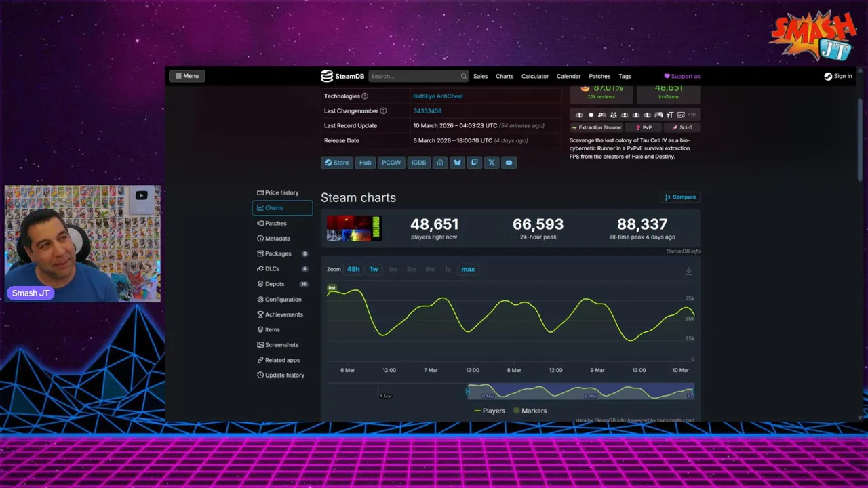Click the 22k reviews rating box
This screenshot has width=868, height=488.
click(601, 92)
